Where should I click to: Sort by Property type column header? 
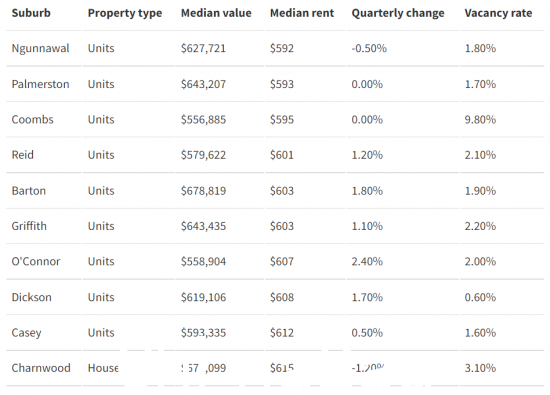click(x=125, y=13)
